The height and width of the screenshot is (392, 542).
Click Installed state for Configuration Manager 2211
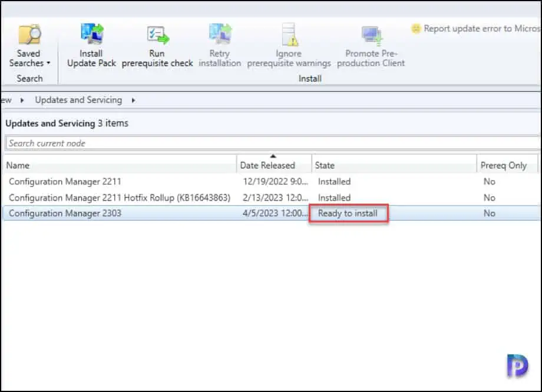334,182
